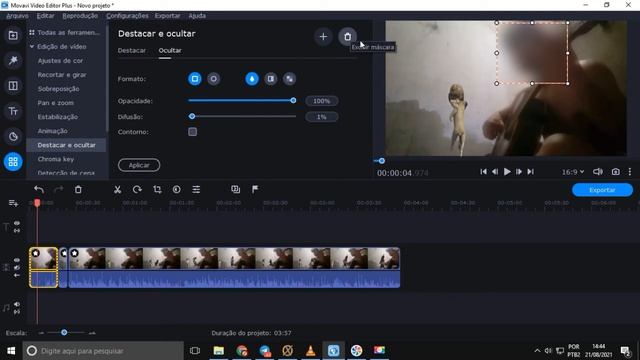The image size is (640, 360).
Task: Open the more tools grid sidebar icon
Action: [13, 162]
